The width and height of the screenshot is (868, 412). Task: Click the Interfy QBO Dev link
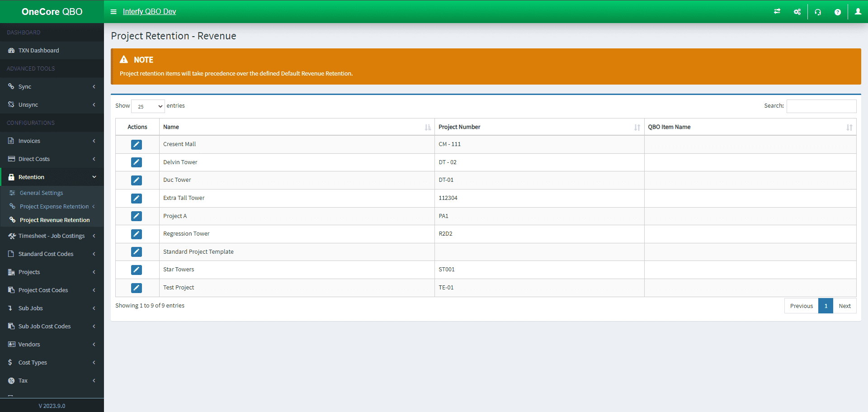(x=149, y=12)
